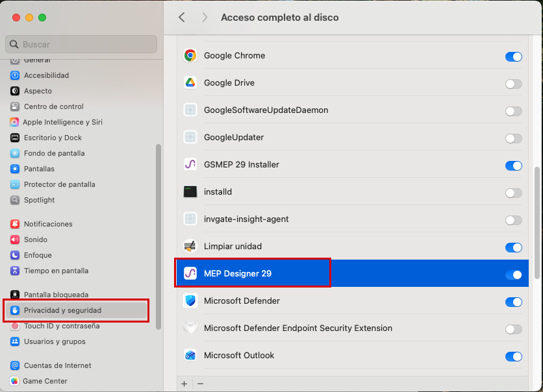The width and height of the screenshot is (543, 392).
Task: Select Notificaciones in the sidebar
Action: point(48,224)
